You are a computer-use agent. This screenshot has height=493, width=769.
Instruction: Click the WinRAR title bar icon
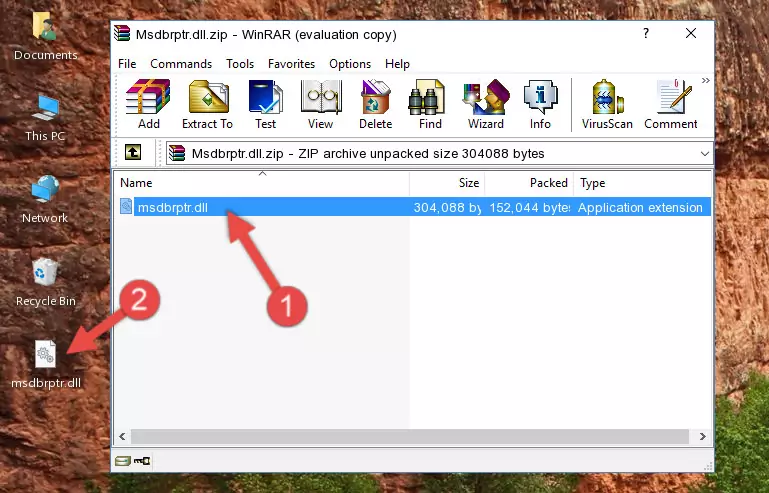click(x=122, y=34)
